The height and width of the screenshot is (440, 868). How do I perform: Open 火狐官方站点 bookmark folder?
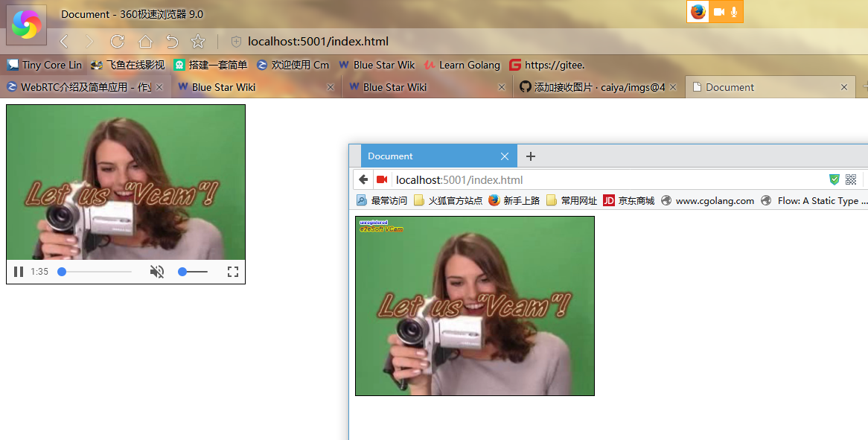tap(448, 200)
